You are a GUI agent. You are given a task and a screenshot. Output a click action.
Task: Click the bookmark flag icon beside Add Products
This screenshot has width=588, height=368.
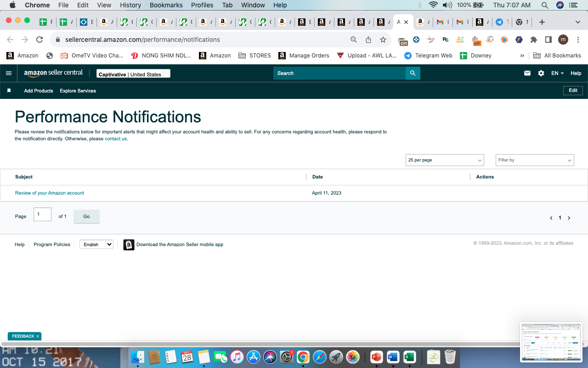9,91
